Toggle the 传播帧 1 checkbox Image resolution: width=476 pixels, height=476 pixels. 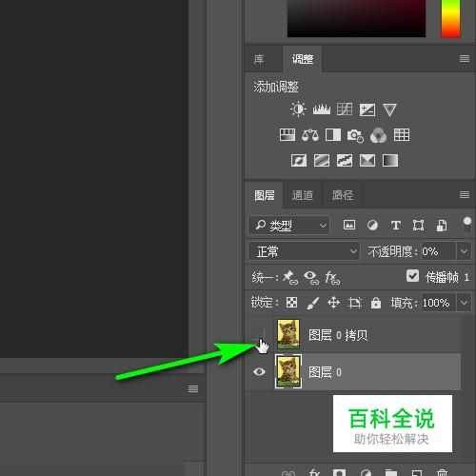pos(412,276)
